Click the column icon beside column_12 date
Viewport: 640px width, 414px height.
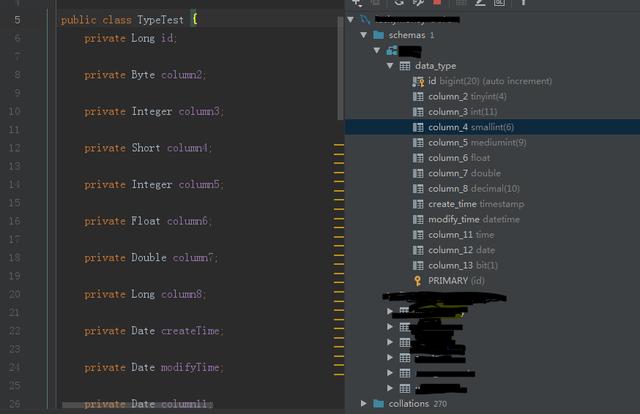[x=418, y=250]
